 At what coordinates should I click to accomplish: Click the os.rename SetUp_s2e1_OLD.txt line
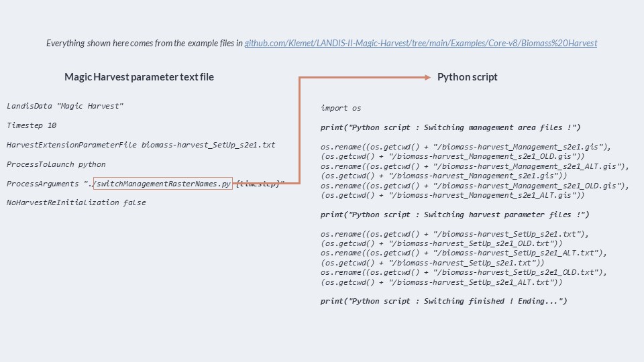click(x=464, y=273)
